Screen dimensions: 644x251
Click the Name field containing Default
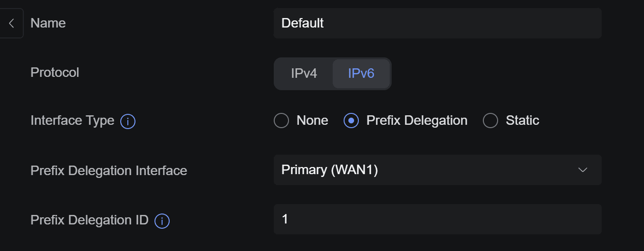coord(438,23)
